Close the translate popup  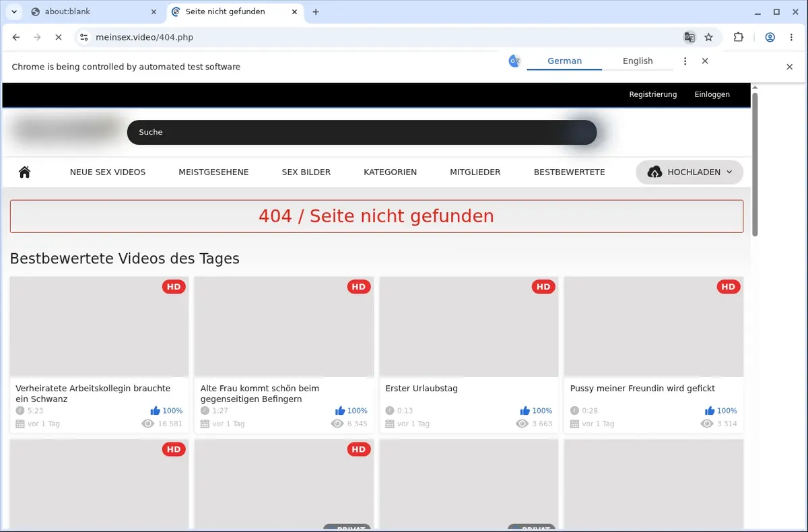(x=705, y=61)
